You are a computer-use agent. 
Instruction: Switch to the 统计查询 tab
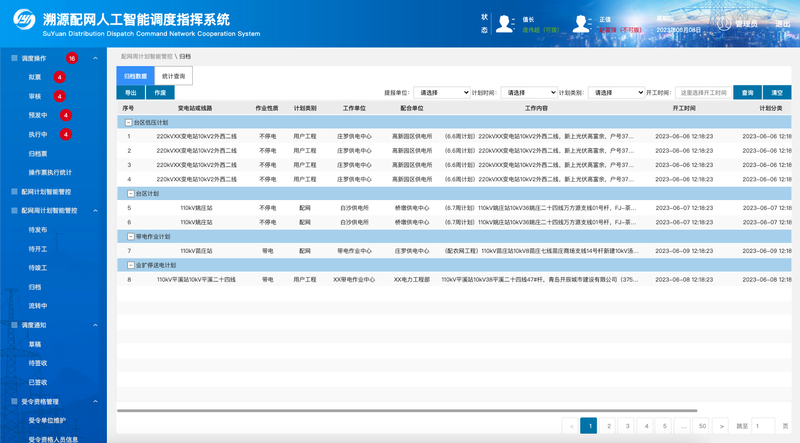pyautogui.click(x=173, y=76)
